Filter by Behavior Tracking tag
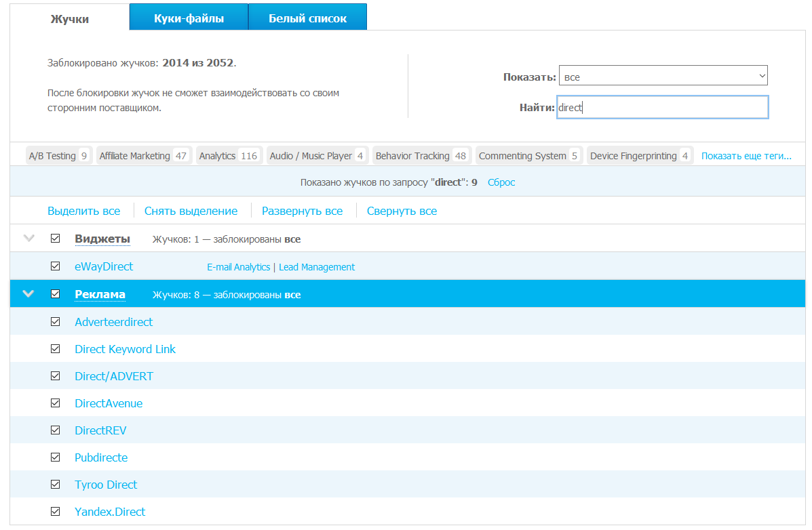Image resolution: width=812 pixels, height=530 pixels. (412, 155)
